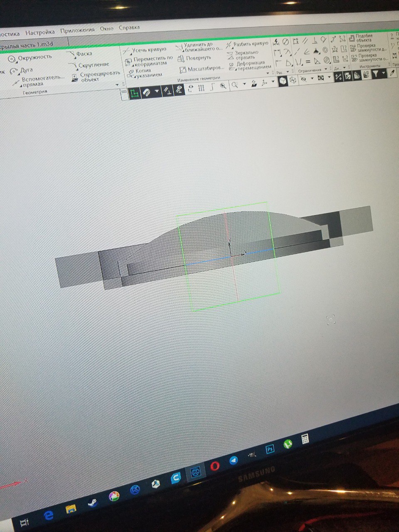Toggle the hide objects eye icon
Viewport: 399px width, 532px height.
pos(303,79)
